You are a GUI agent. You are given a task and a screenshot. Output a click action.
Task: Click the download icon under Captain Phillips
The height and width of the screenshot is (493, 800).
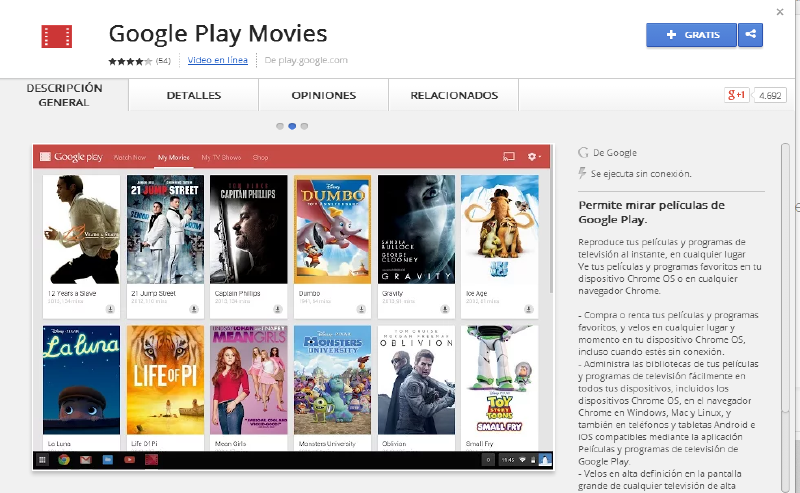pos(278,309)
